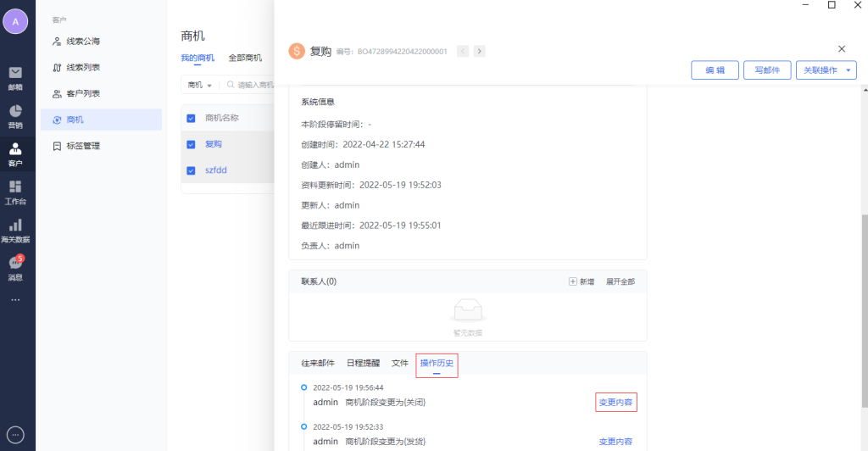Viewport: 868px width, 451px height.
Task: Open the 消息 messages icon with badge
Action: pos(15,264)
